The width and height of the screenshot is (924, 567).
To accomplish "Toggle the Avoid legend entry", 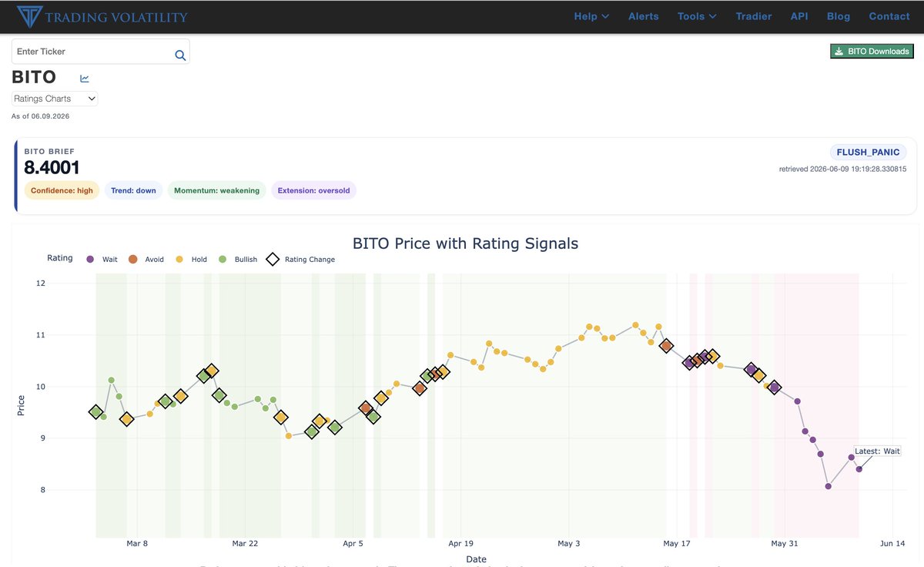I will tap(146, 260).
